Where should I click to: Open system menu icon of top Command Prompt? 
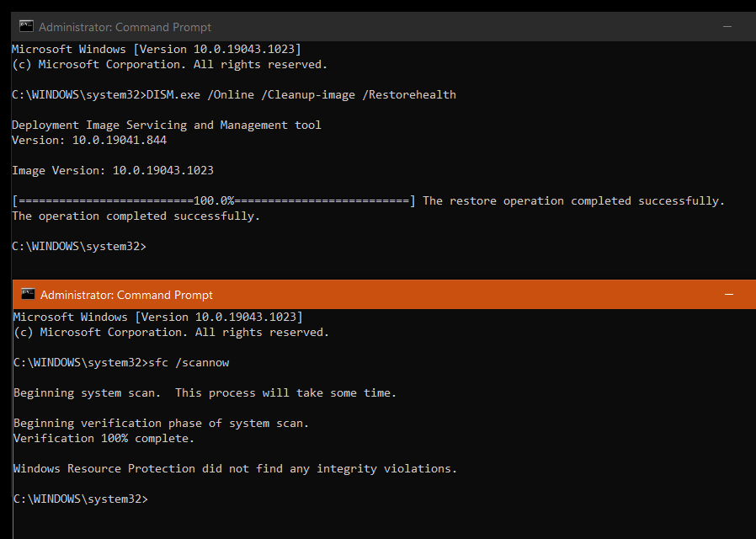coord(26,26)
